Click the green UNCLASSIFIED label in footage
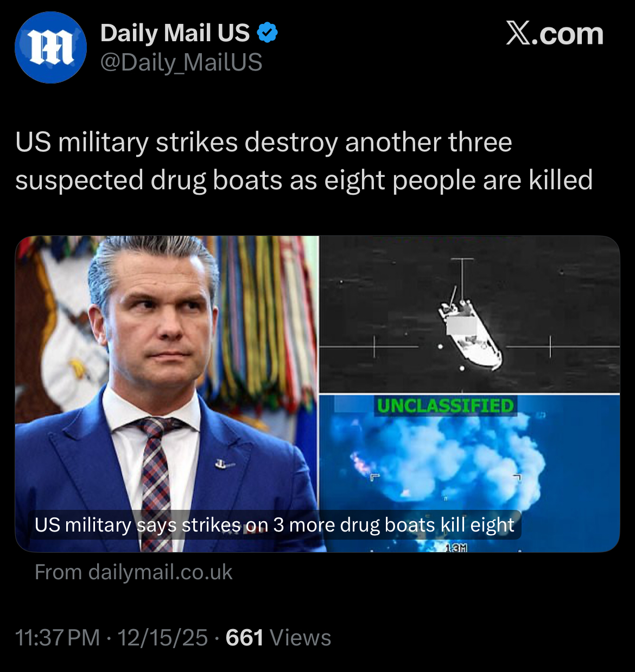 coord(445,406)
